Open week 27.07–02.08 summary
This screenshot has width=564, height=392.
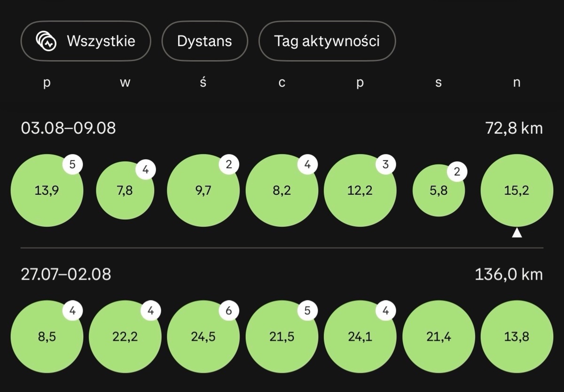coord(66,274)
